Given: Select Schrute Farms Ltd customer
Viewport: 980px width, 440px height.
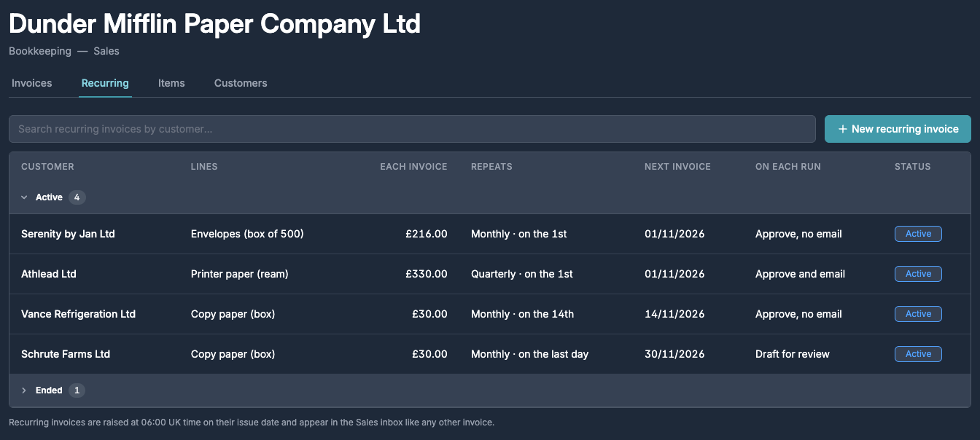Looking at the screenshot, I should pyautogui.click(x=66, y=354).
